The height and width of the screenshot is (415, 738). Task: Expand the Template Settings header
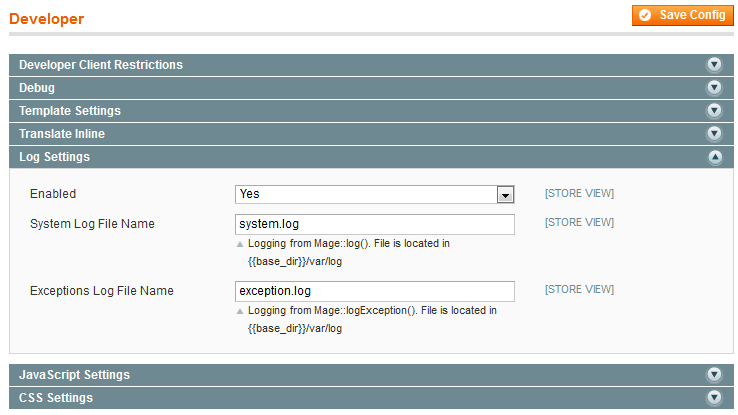coord(70,111)
